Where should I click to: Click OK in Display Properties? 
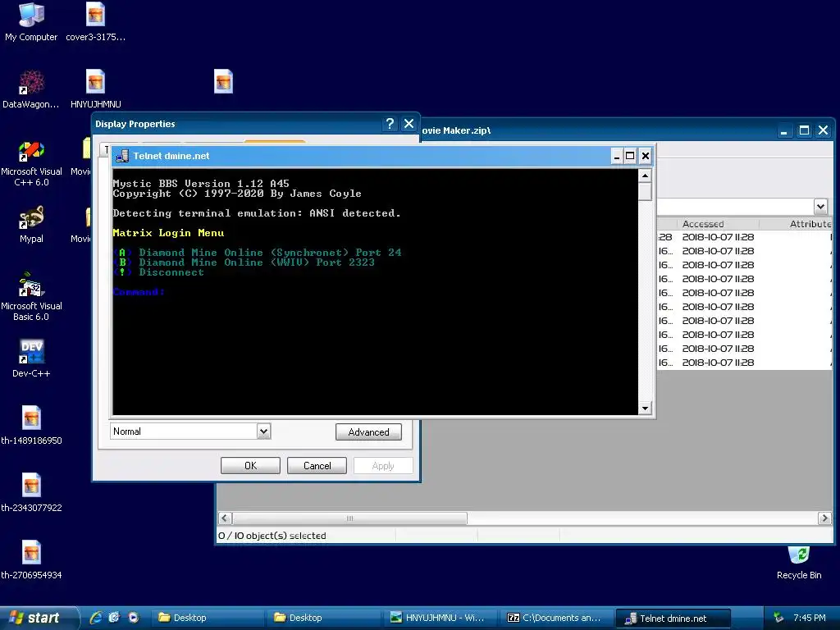point(250,466)
